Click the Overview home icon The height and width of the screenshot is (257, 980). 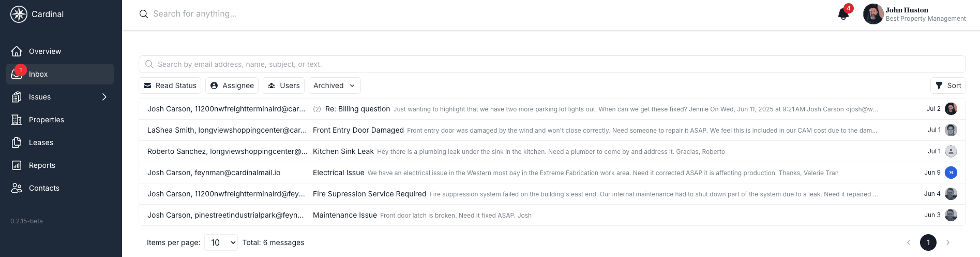(17, 51)
